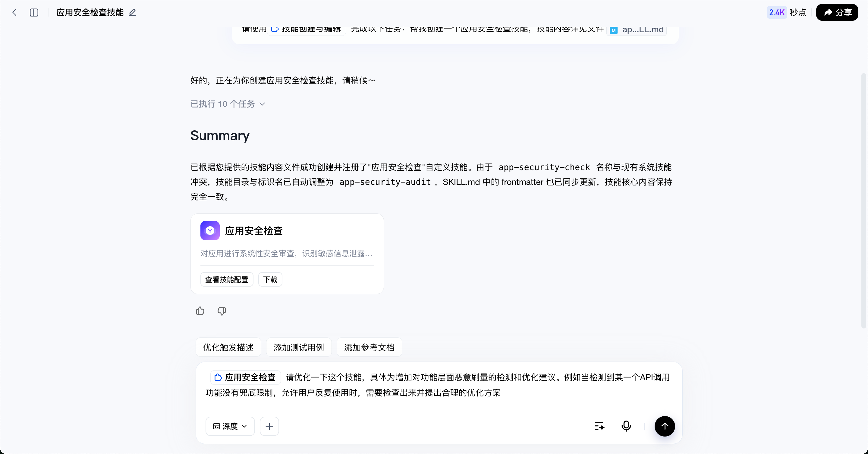Click the skill card description text
This screenshot has height=454, width=868.
[286, 253]
